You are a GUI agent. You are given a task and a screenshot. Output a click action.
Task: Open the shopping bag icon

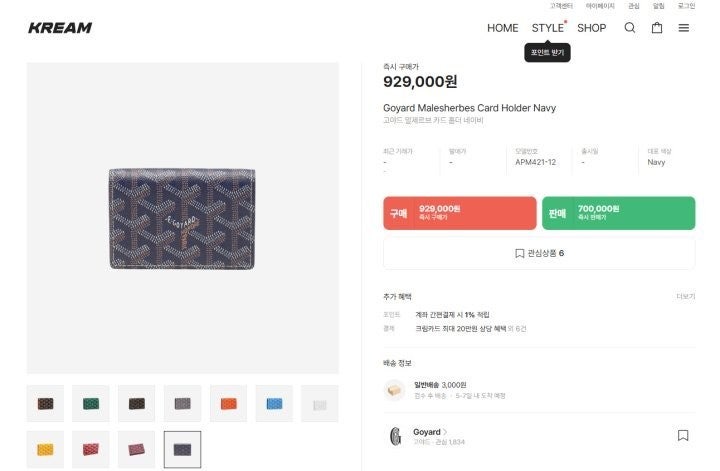pos(657,28)
